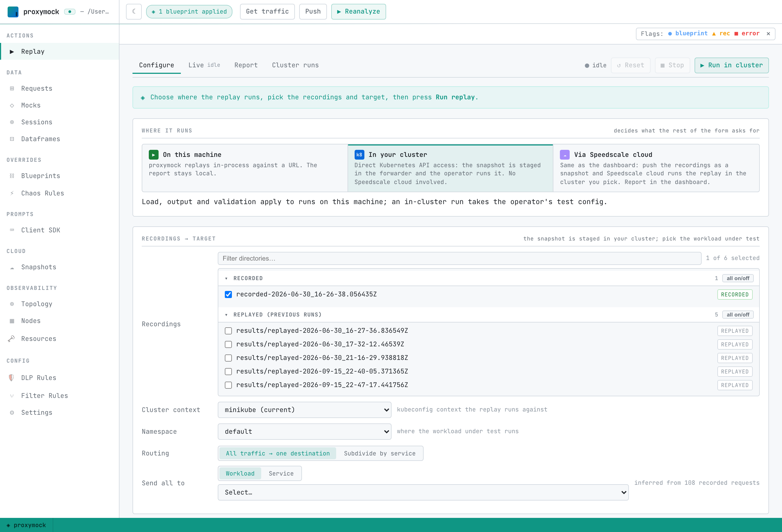Open Mocks diamond icon

pos(12,106)
